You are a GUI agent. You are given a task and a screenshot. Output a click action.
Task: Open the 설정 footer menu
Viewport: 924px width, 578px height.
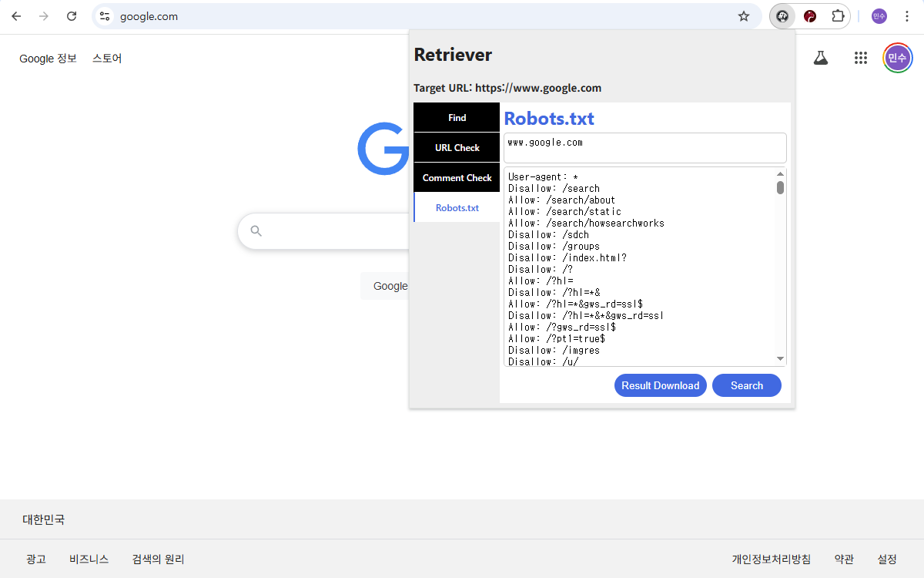887,559
